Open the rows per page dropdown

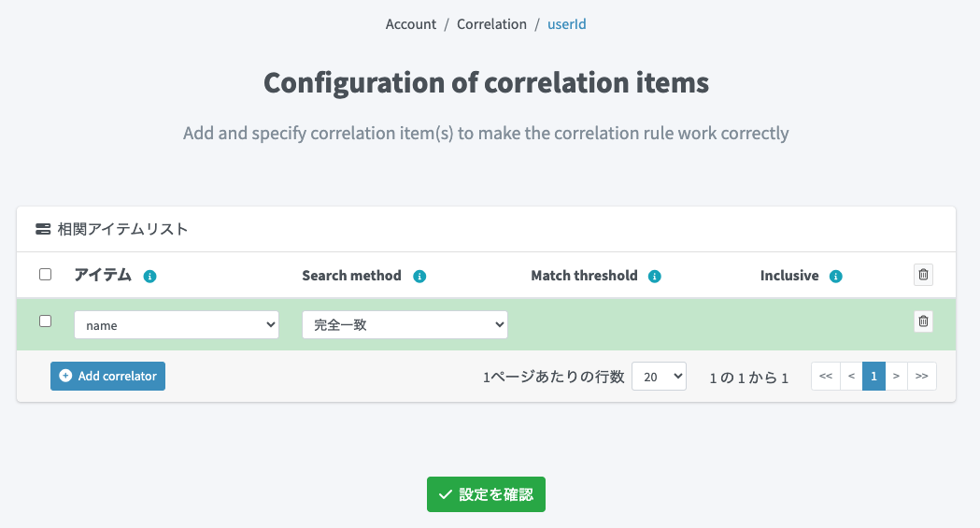click(660, 377)
